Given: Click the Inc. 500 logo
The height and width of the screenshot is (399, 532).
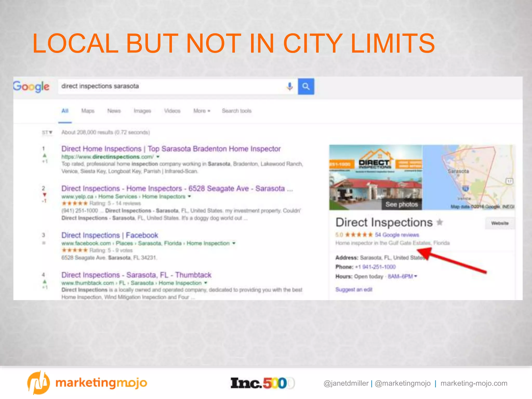Looking at the screenshot, I should [263, 383].
